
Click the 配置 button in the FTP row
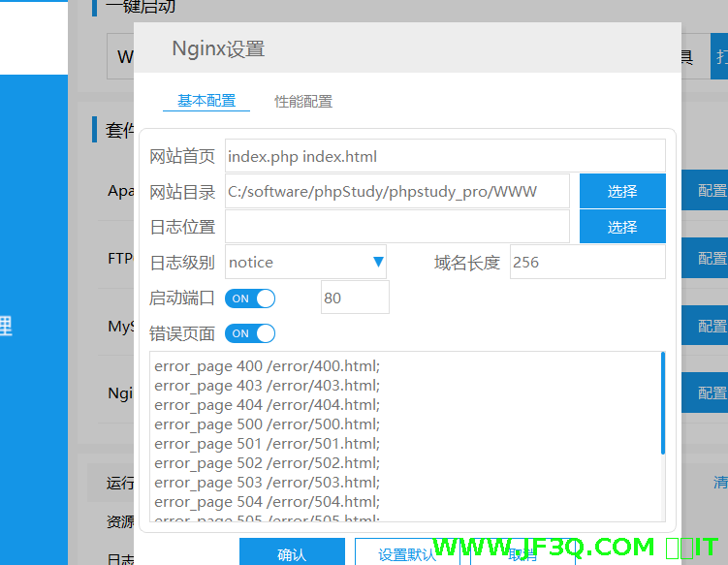click(712, 259)
